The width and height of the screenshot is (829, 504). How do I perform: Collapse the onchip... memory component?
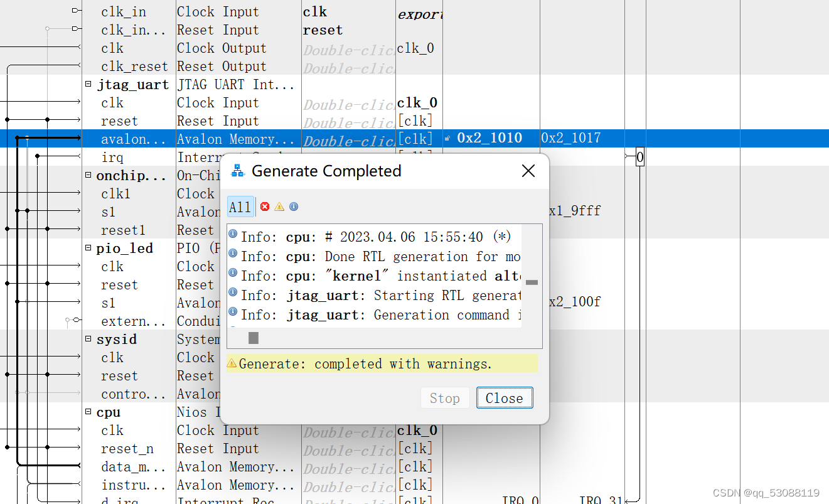[x=88, y=176]
